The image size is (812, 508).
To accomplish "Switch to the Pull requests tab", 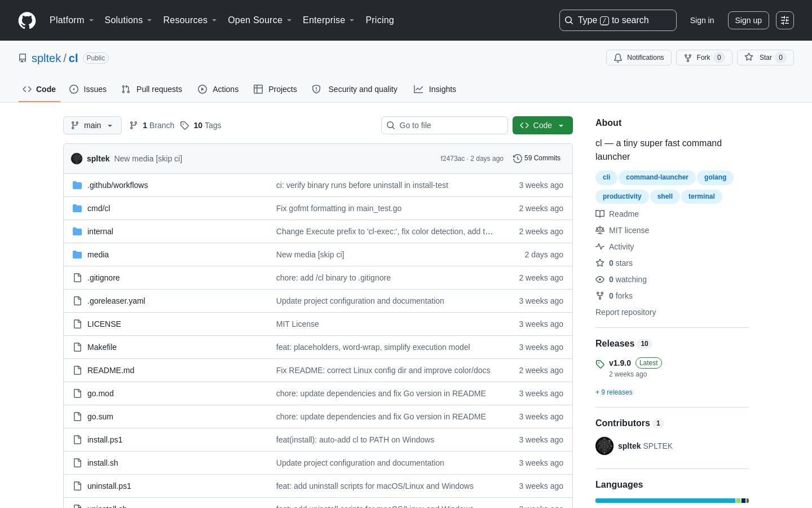I will [152, 89].
